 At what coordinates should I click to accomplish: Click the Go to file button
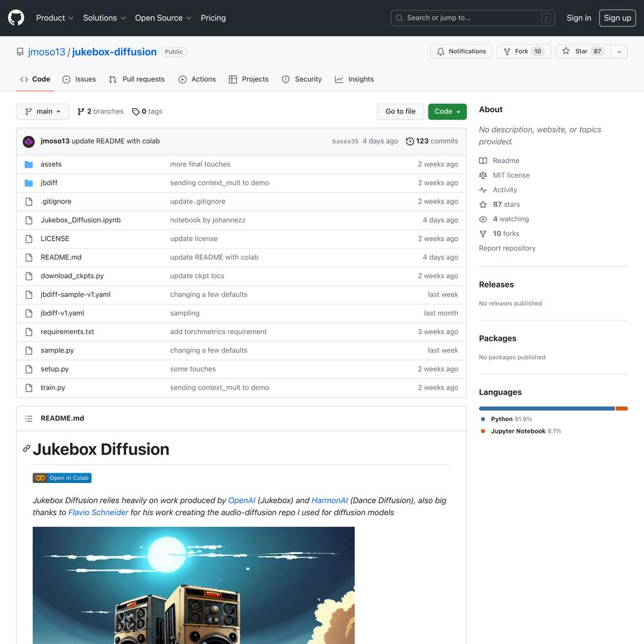(401, 111)
